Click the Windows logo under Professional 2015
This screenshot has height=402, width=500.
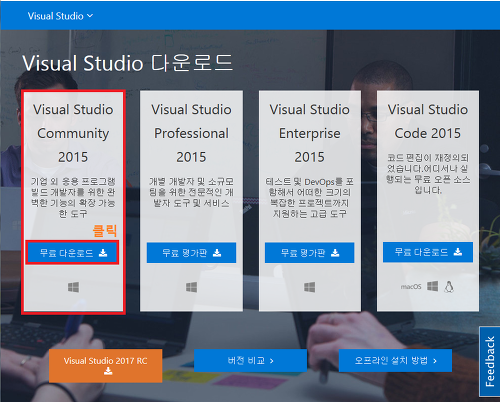pos(191,287)
